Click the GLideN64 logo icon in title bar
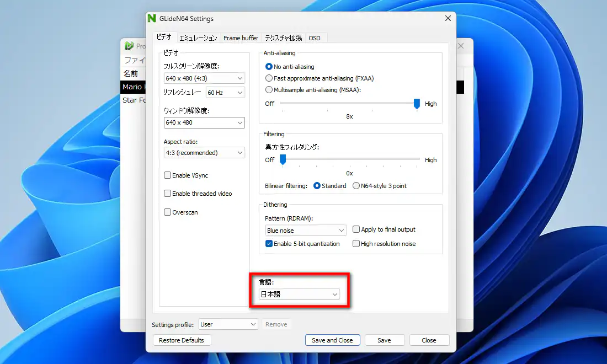The height and width of the screenshot is (364, 607). click(152, 19)
